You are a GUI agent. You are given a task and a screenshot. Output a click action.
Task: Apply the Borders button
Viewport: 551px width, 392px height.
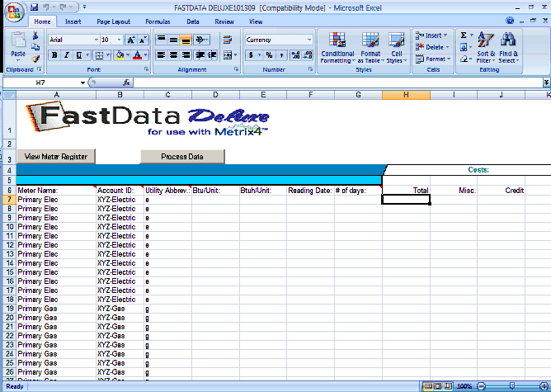coord(100,55)
